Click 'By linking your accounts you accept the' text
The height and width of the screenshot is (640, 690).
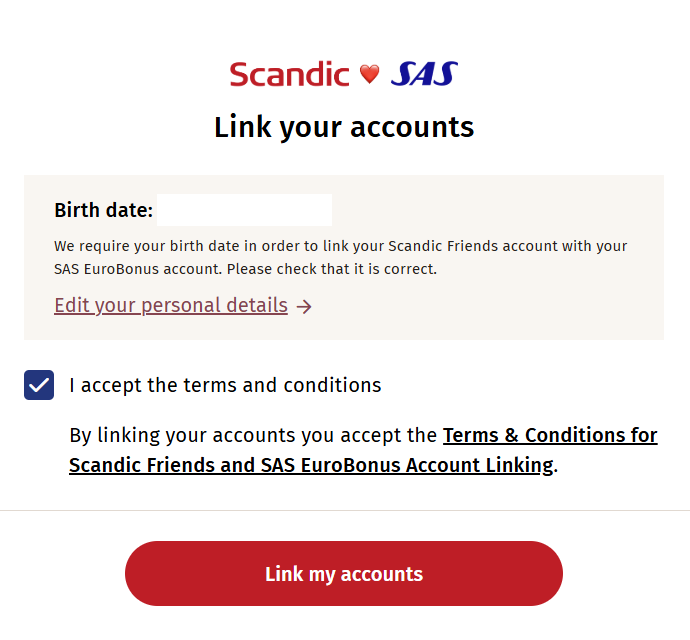[253, 435]
